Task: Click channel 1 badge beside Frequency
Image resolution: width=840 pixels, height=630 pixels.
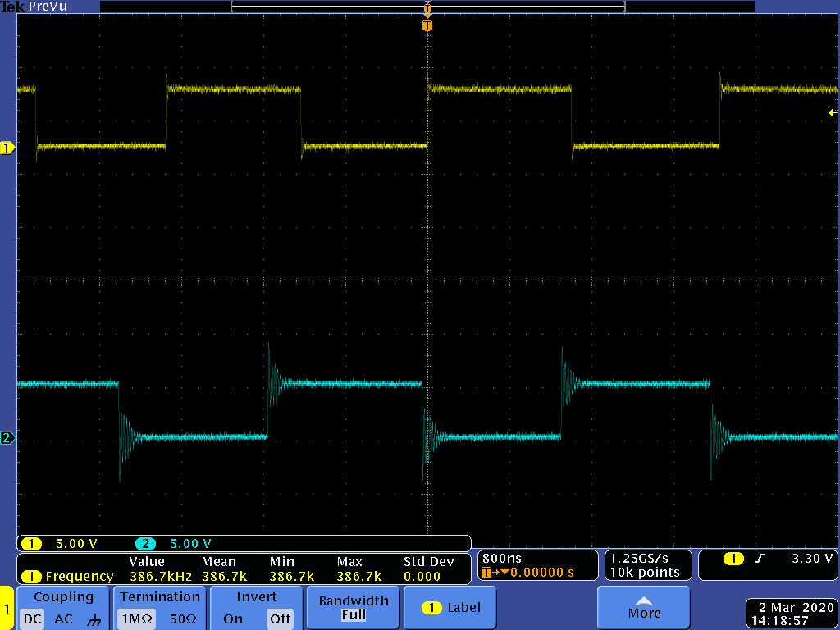Action: point(32,577)
